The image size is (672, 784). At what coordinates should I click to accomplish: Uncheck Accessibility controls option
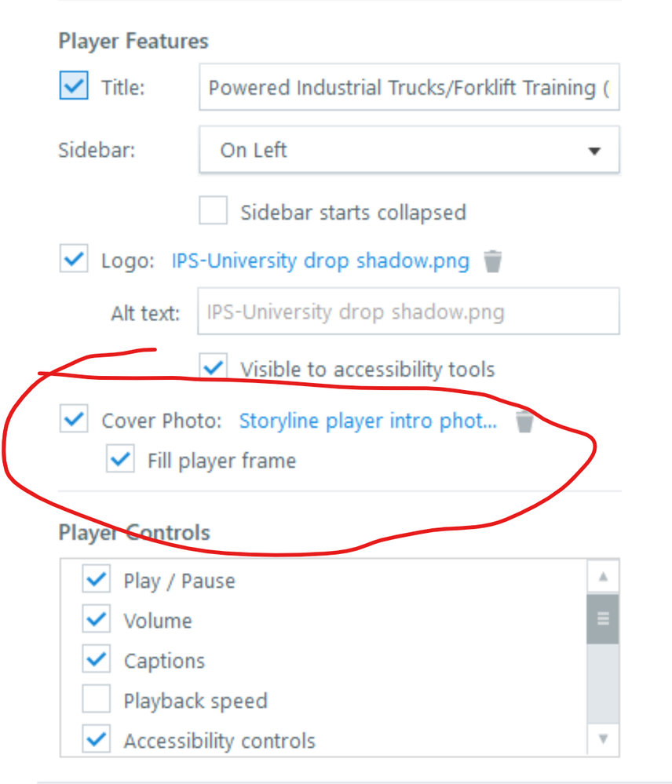pyautogui.click(x=97, y=740)
